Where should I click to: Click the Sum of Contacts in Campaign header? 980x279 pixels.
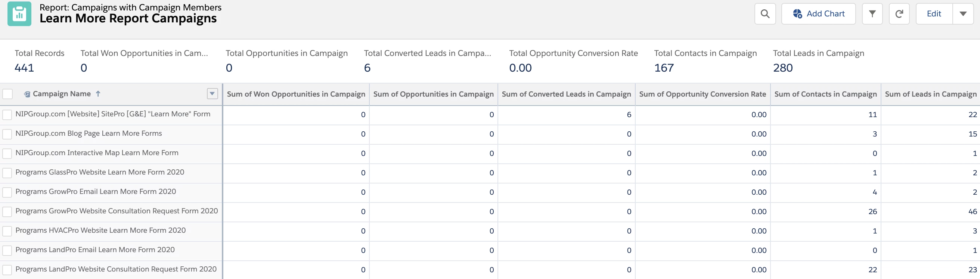(825, 94)
